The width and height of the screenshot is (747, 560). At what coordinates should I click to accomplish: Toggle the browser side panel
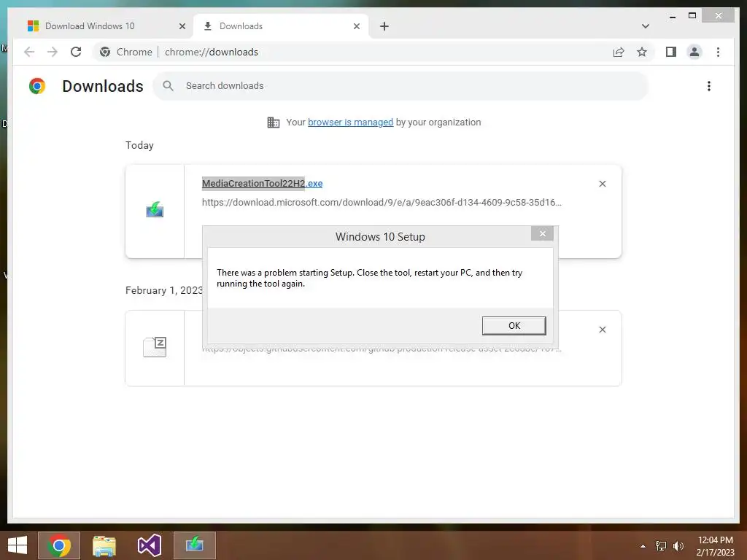point(671,52)
